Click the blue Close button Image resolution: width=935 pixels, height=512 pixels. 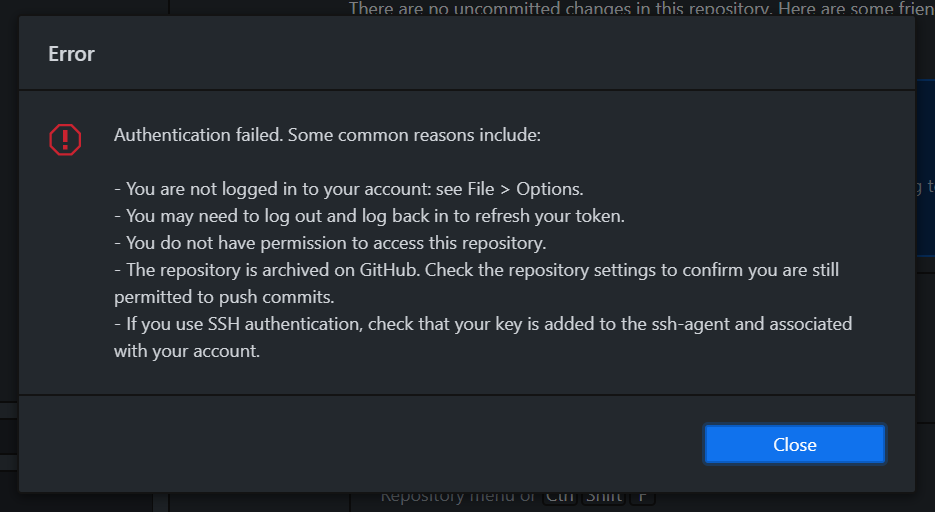794,444
